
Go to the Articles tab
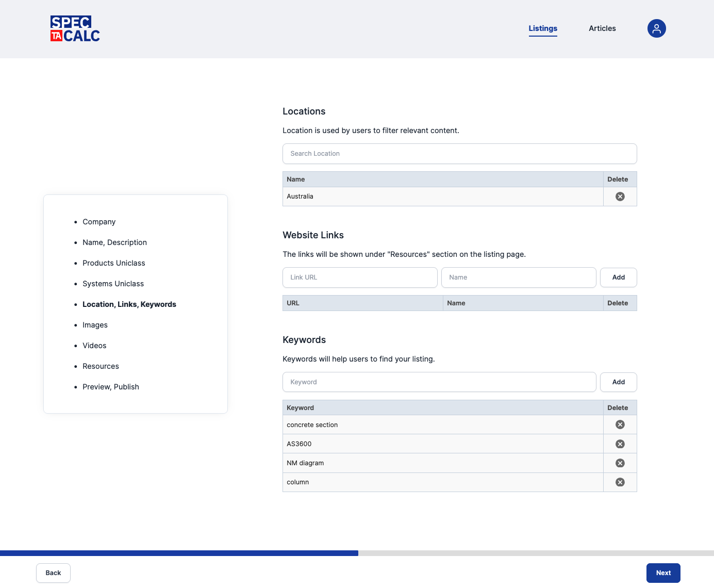tap(602, 28)
